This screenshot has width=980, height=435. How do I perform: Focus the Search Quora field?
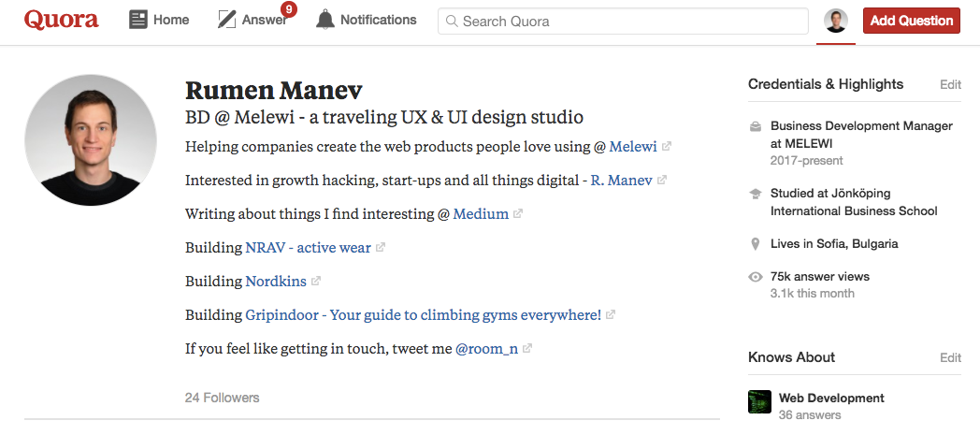tap(623, 22)
